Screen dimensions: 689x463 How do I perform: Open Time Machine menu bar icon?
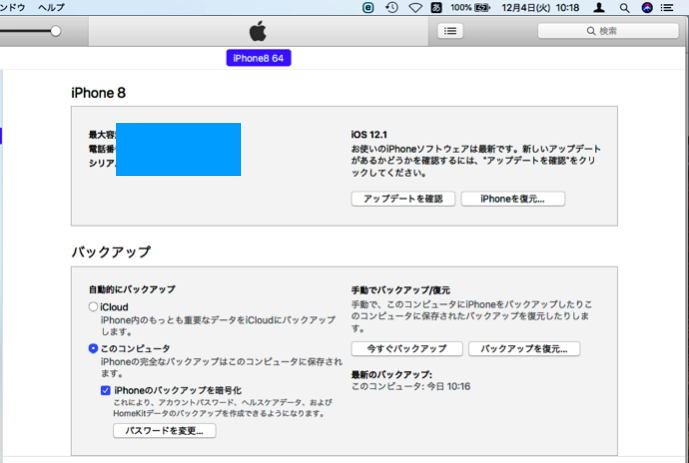[x=392, y=7]
